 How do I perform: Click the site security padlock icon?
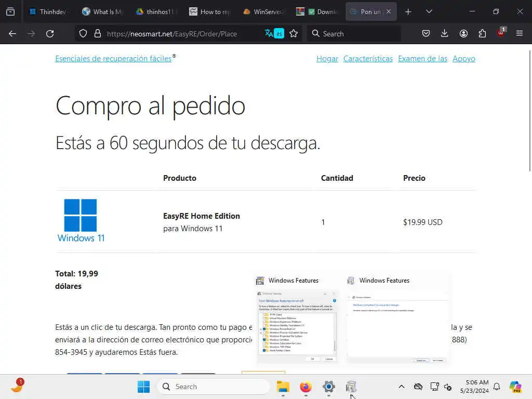98,34
